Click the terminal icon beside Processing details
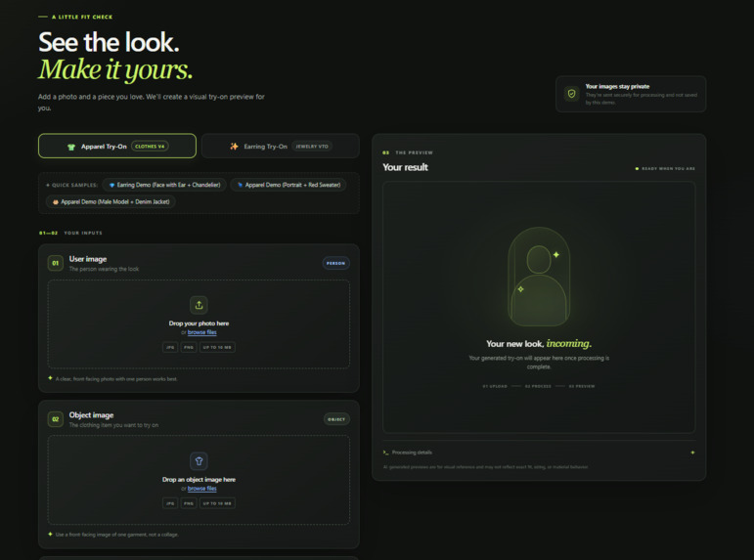This screenshot has width=754, height=560. click(x=385, y=452)
